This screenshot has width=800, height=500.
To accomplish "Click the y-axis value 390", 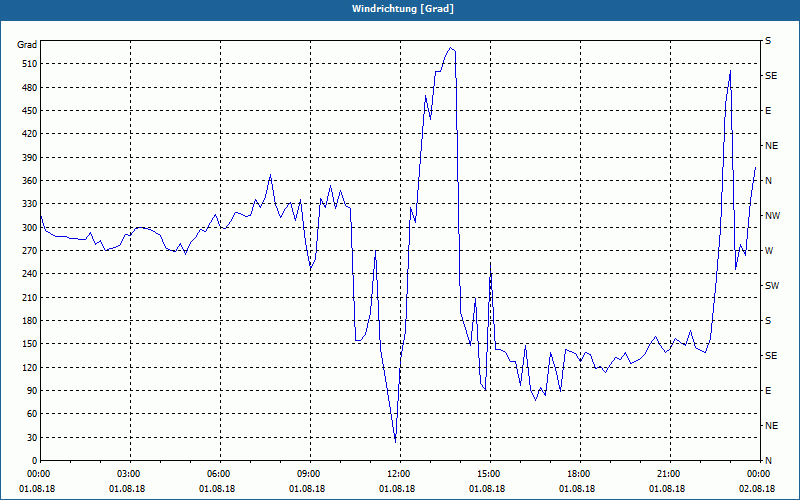I will (30, 157).
